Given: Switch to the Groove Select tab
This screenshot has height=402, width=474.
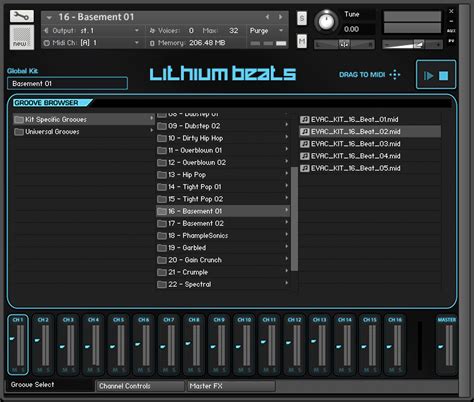Looking at the screenshot, I should (x=50, y=385).
